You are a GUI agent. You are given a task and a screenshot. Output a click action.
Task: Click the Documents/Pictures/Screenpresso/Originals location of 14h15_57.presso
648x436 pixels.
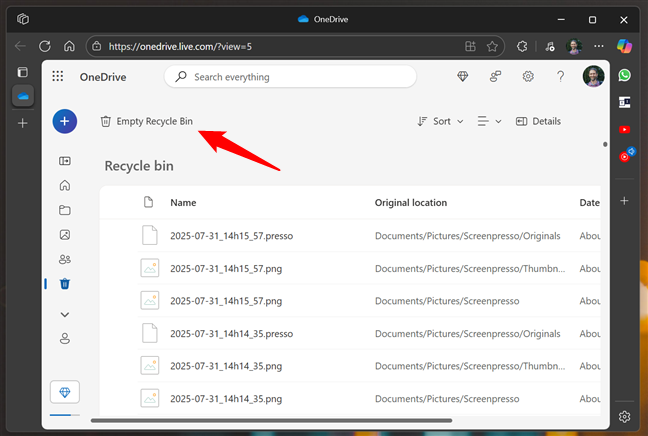point(467,236)
